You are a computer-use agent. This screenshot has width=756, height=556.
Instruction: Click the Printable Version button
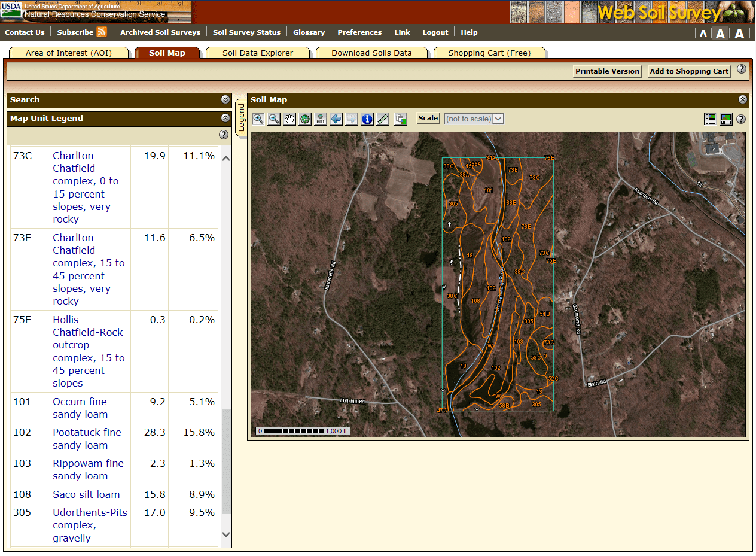point(607,71)
